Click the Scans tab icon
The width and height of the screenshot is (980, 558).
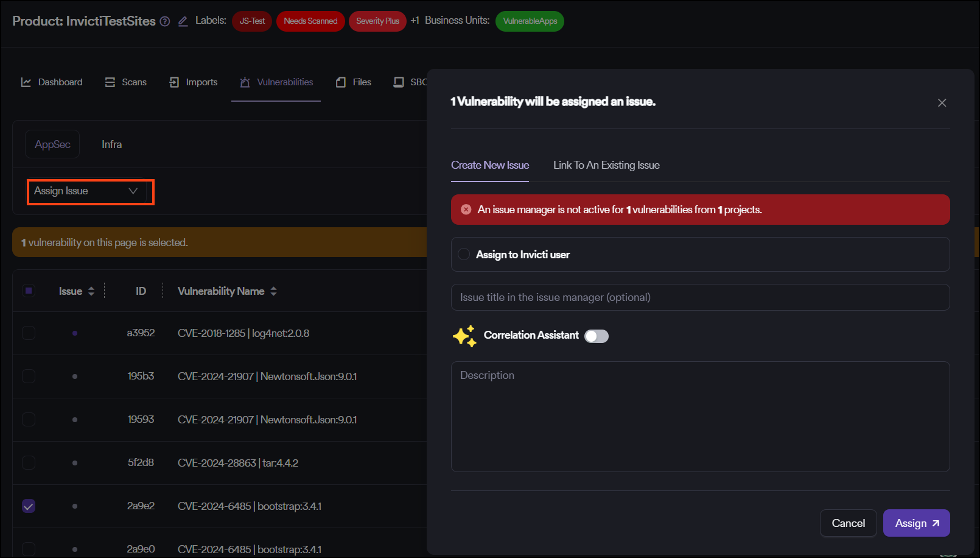point(110,82)
